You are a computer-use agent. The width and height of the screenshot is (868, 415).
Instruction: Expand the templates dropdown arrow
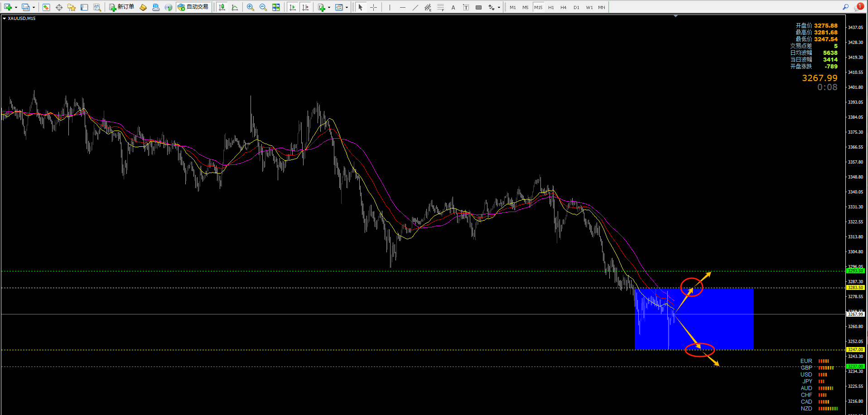pyautogui.click(x=347, y=8)
